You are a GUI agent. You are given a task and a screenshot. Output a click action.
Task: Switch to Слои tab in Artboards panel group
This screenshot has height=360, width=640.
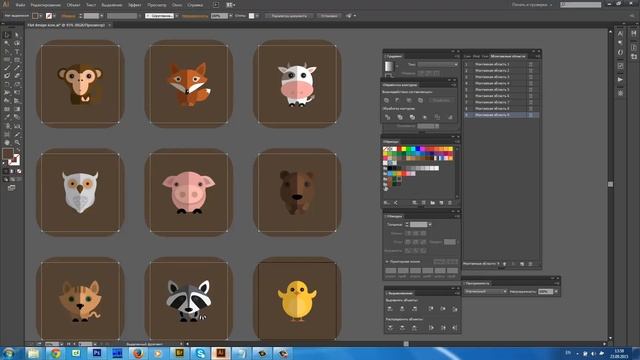coord(467,56)
